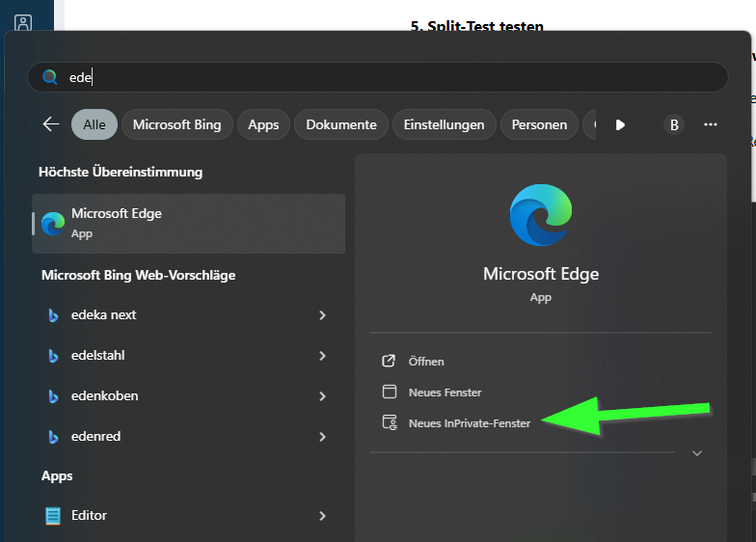Click the Editor notepad icon
Image resolution: width=756 pixels, height=542 pixels.
pos(53,515)
